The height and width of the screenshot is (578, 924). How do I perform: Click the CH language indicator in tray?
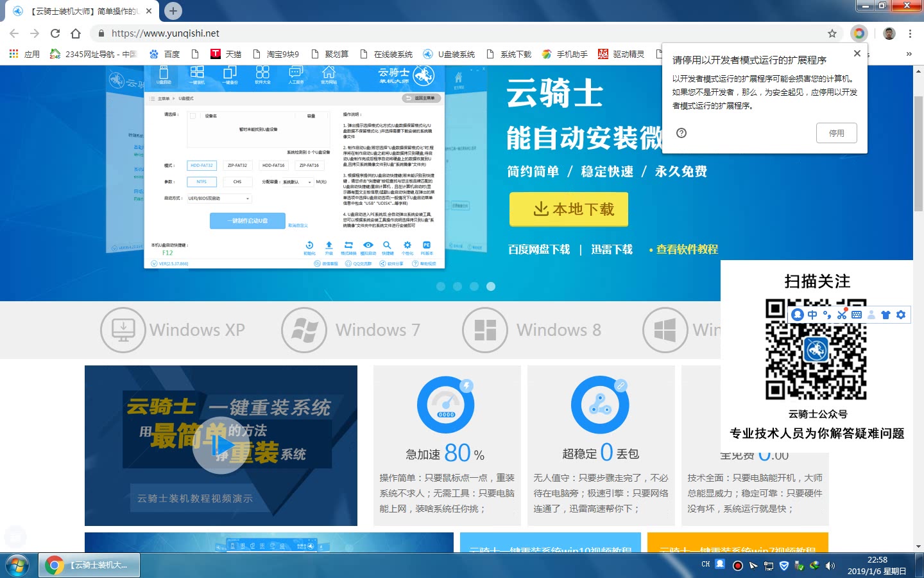(x=706, y=565)
